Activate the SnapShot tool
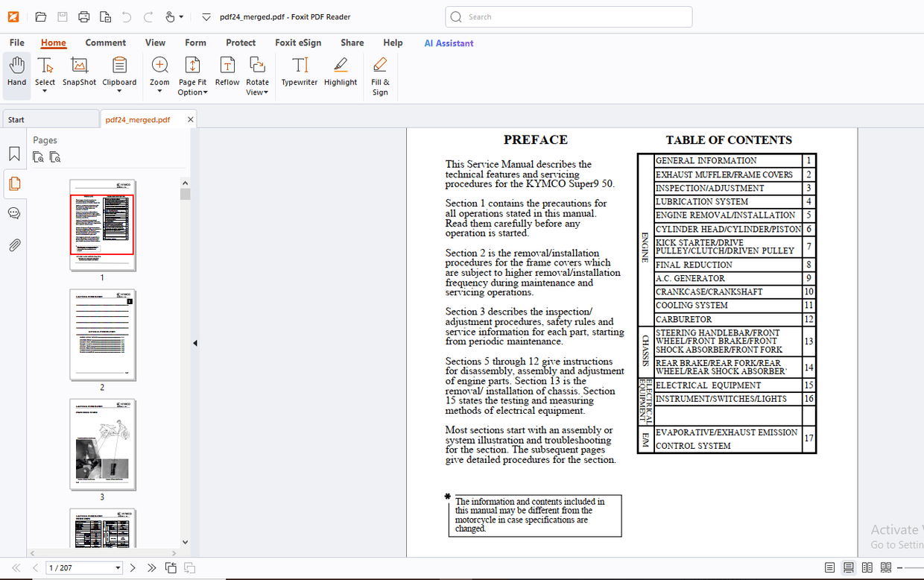The image size is (924, 580). pos(79,72)
